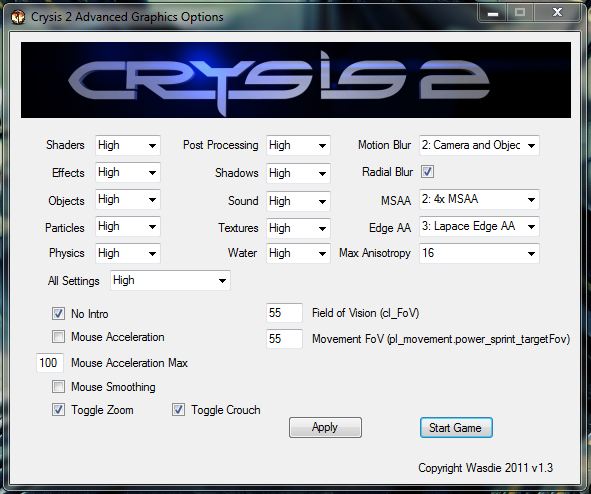Toggle the Toggle Crouch checkbox
The width and height of the screenshot is (591, 494).
click(x=178, y=410)
